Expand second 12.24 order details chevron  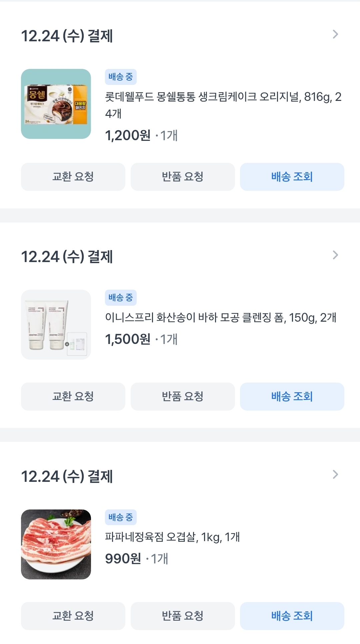[x=335, y=255]
